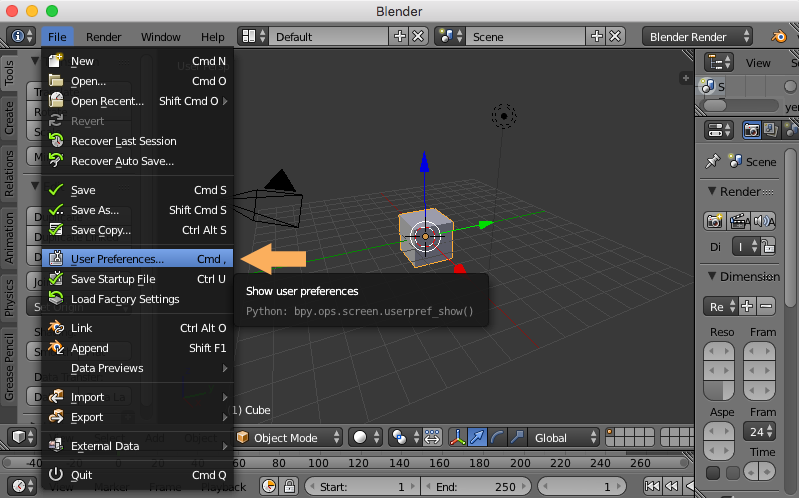Enable the scale manipulator icon

pyautogui.click(x=517, y=437)
